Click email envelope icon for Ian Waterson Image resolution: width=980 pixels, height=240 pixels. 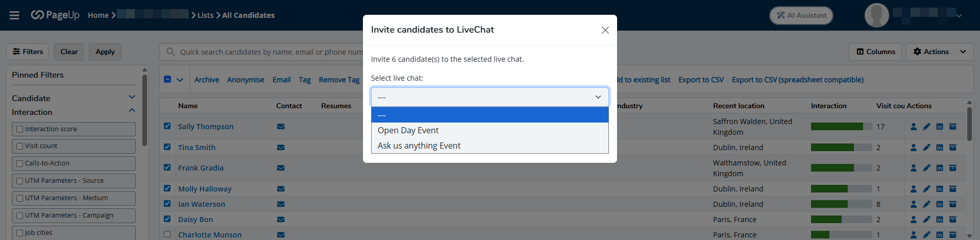(x=281, y=204)
